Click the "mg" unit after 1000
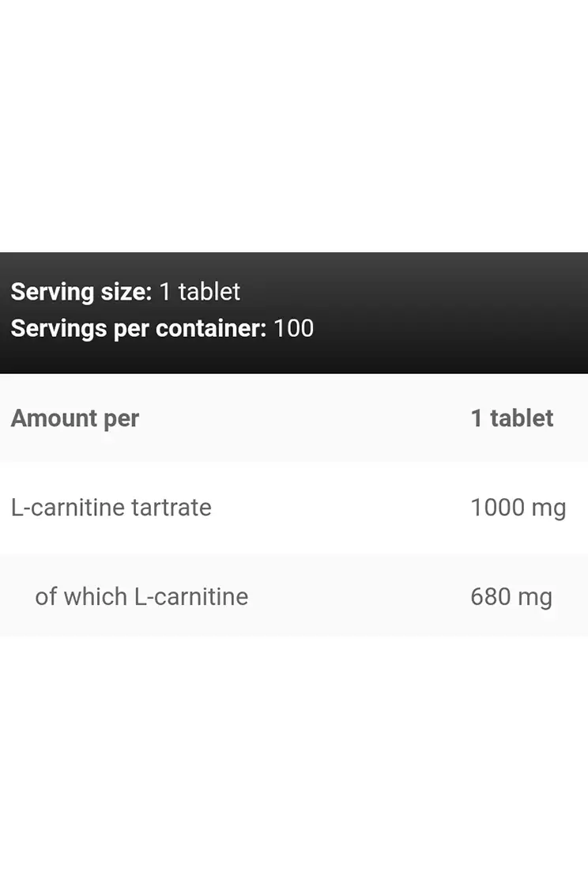 (548, 508)
